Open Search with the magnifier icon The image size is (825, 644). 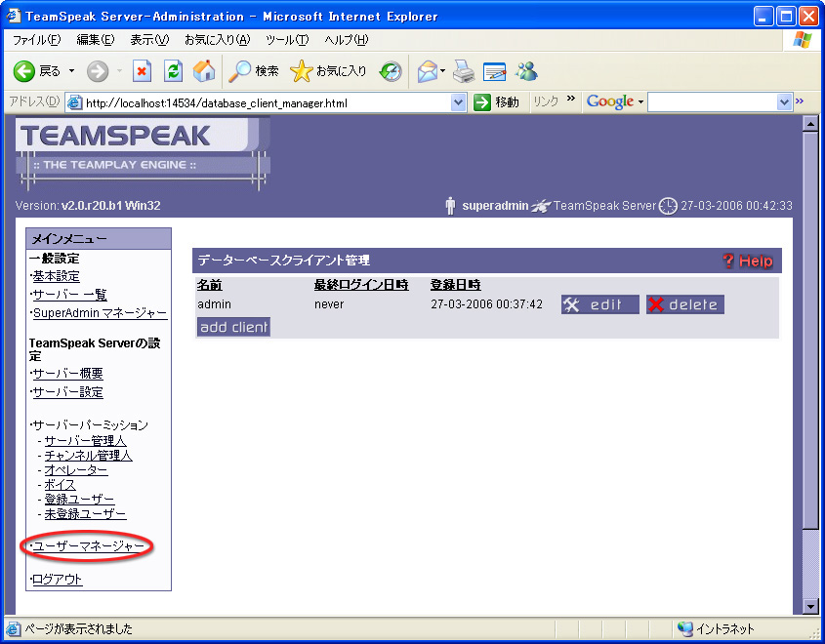(253, 71)
